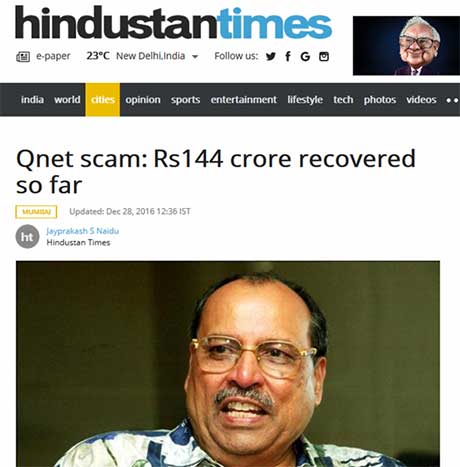Switch to the world section
Image resolution: width=460 pixels, height=467 pixels.
[67, 100]
